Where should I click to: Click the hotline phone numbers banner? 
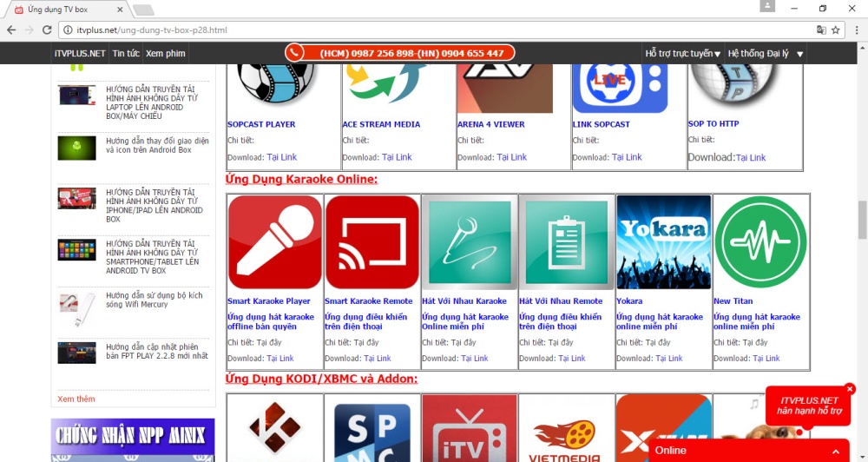point(399,53)
